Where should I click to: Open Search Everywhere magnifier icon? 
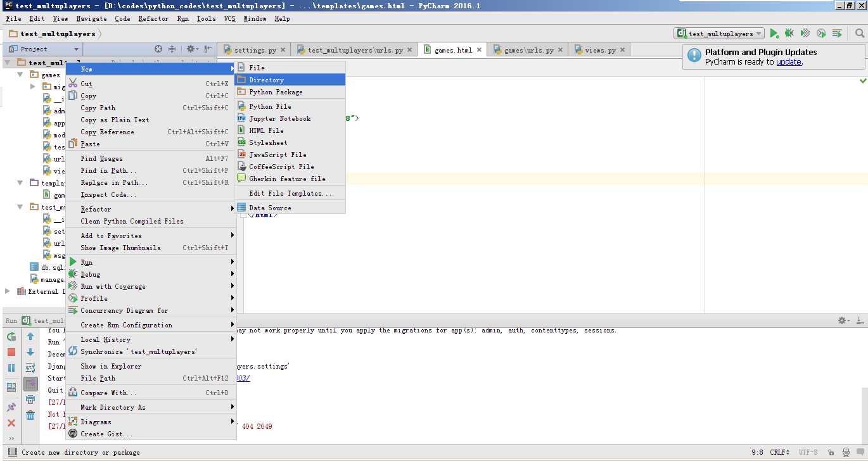(860, 34)
